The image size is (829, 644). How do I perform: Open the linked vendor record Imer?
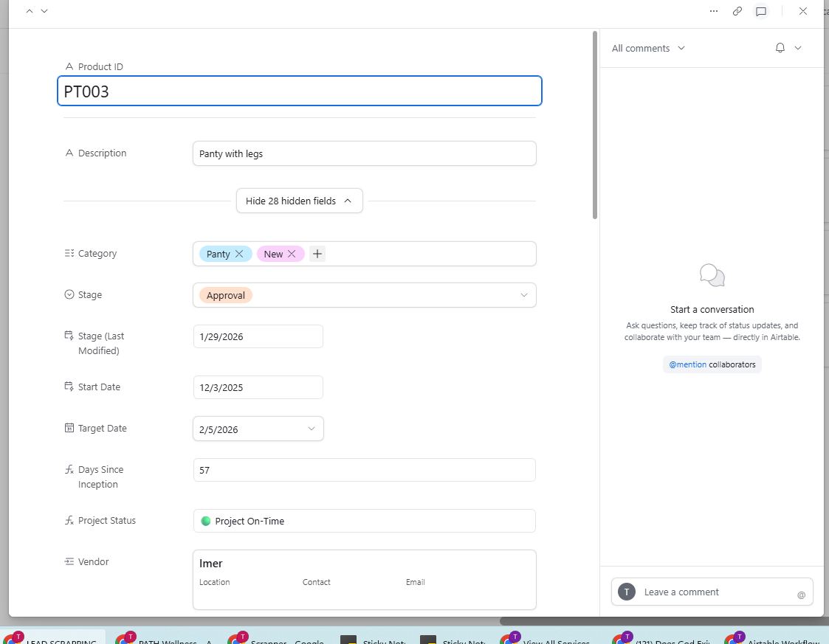point(364,580)
